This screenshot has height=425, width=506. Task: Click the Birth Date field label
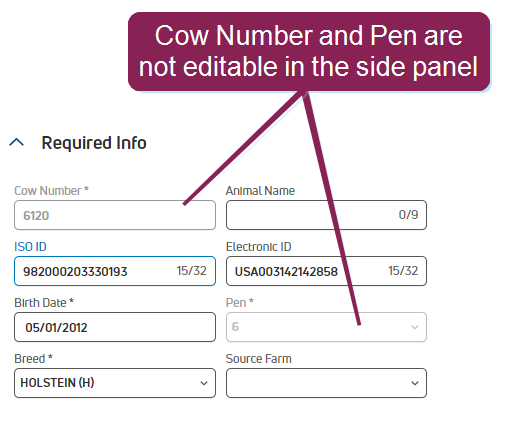tap(44, 303)
